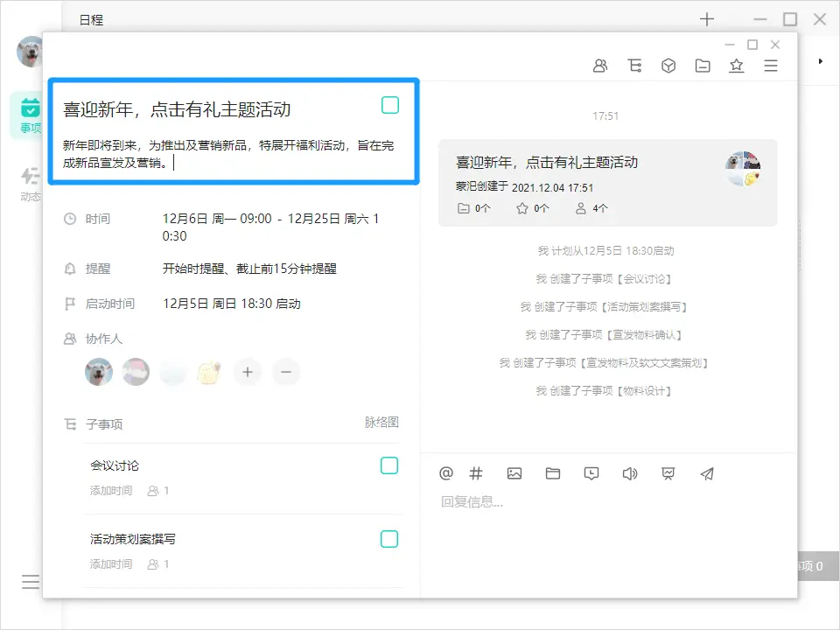Click the task description text
The image size is (840, 630).
click(228, 154)
